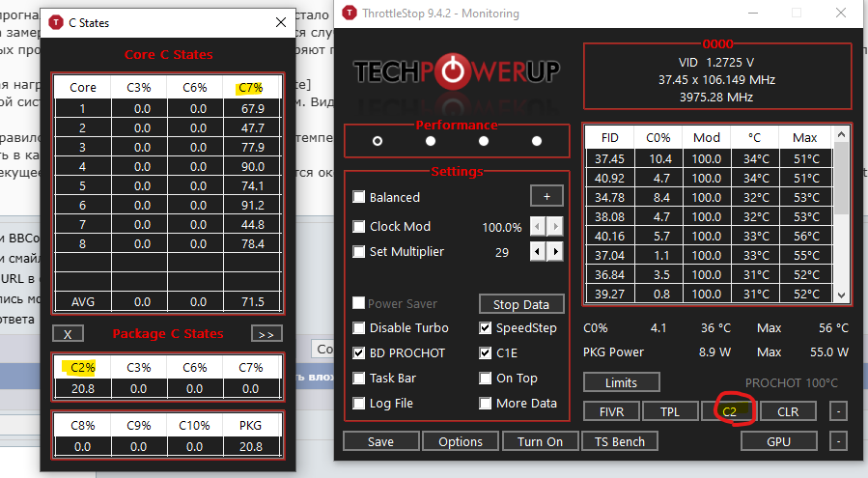Click the PROCHOT 100°C label

791,382
